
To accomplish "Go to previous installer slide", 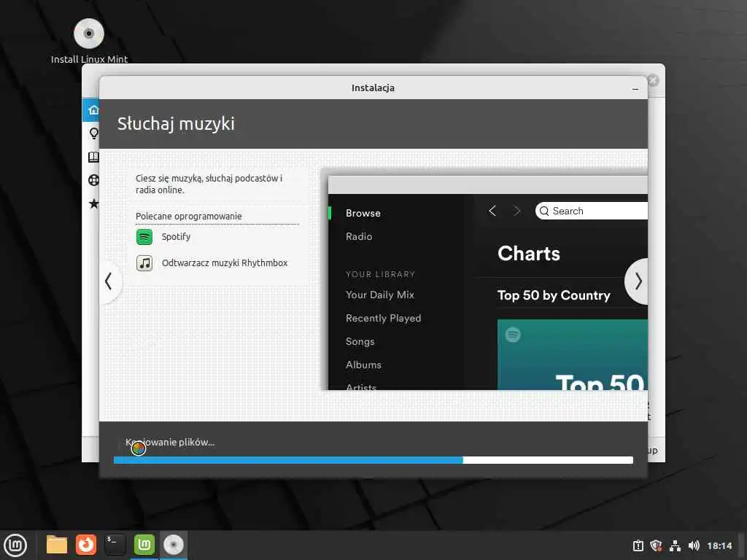I will pos(109,281).
